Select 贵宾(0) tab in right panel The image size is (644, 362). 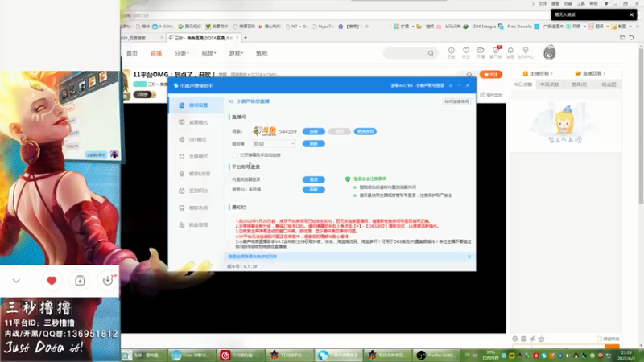[579, 84]
